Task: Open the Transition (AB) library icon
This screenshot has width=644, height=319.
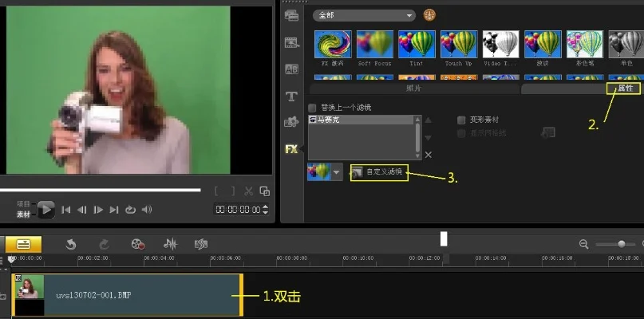Action: point(291,69)
